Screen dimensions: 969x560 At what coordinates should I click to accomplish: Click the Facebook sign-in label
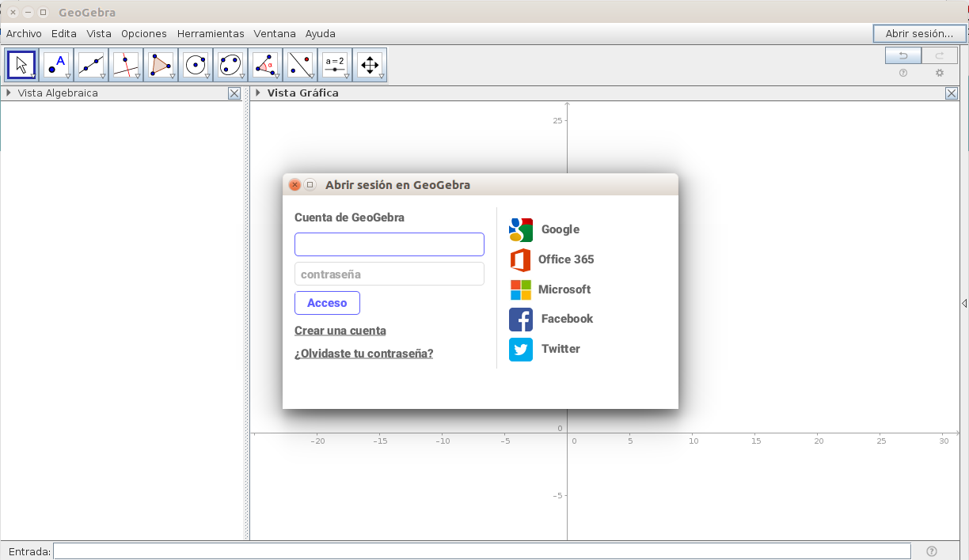click(567, 319)
